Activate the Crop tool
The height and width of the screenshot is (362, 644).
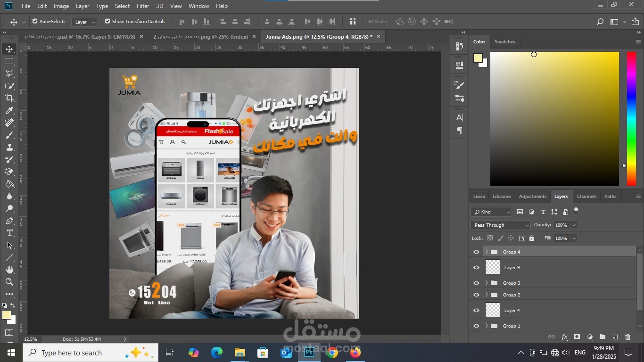tap(9, 98)
